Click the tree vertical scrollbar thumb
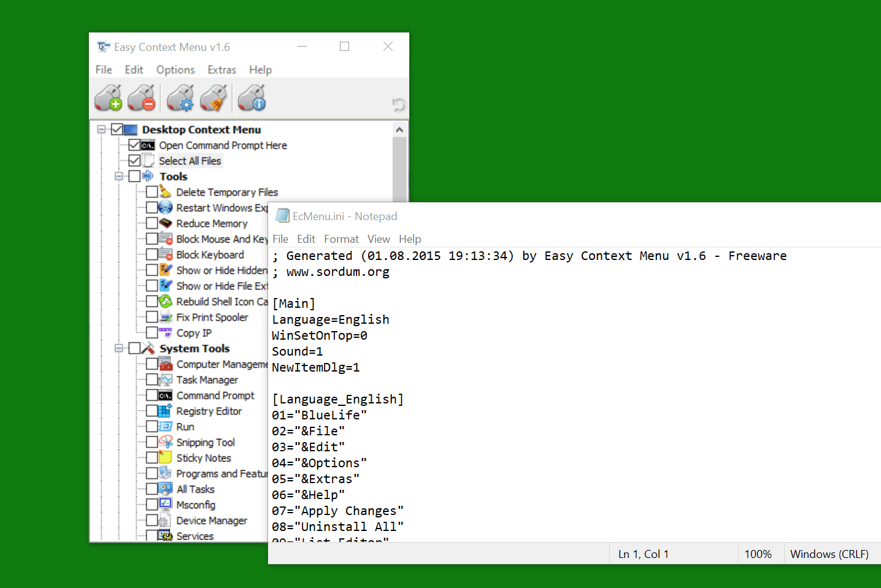The width and height of the screenshot is (881, 588). [x=399, y=170]
